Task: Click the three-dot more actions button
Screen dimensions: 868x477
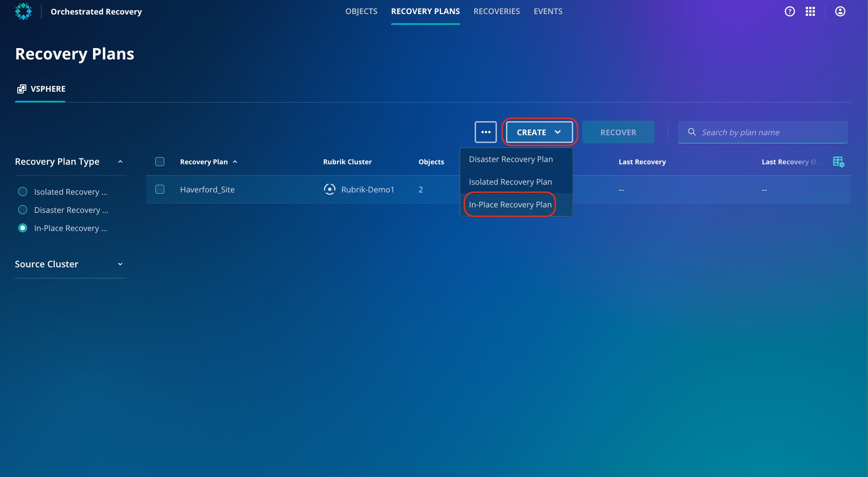Action: click(x=486, y=132)
